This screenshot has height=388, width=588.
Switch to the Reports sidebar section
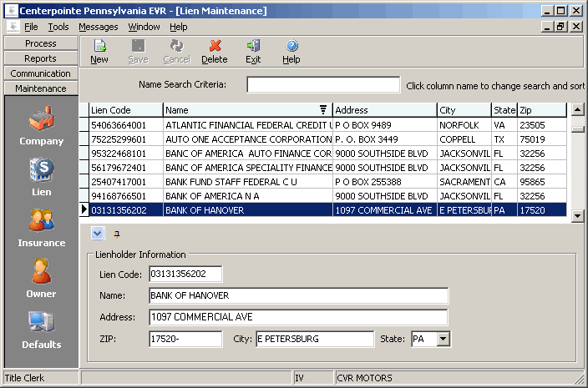tap(41, 58)
